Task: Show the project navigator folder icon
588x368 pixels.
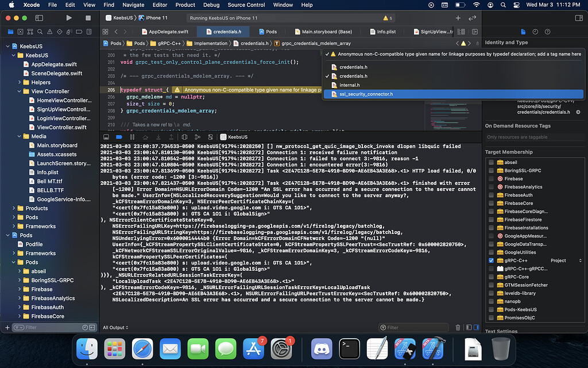Action: point(10,32)
